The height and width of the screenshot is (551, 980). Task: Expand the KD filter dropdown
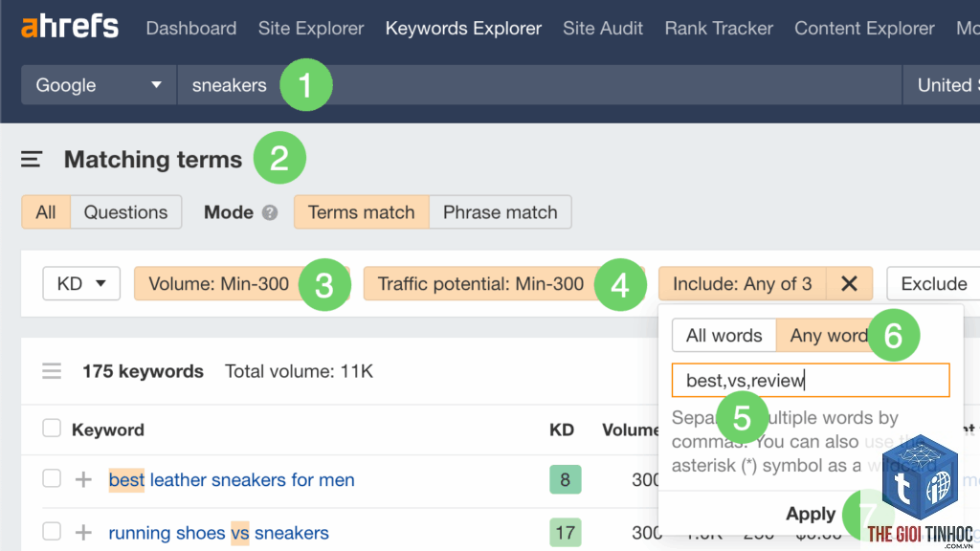point(81,283)
